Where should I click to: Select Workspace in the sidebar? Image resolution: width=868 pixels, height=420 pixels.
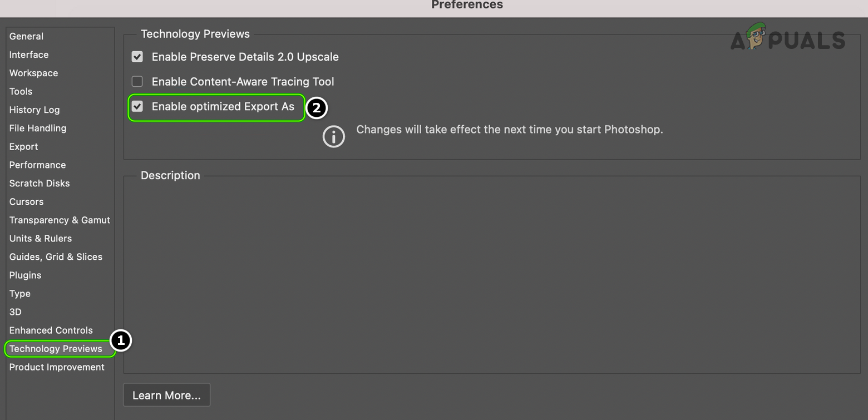pos(33,73)
